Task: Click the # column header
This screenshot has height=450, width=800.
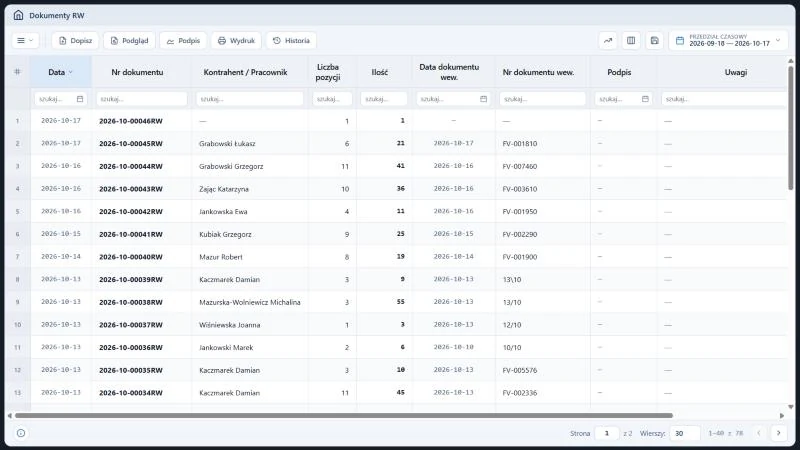Action: click(x=17, y=72)
